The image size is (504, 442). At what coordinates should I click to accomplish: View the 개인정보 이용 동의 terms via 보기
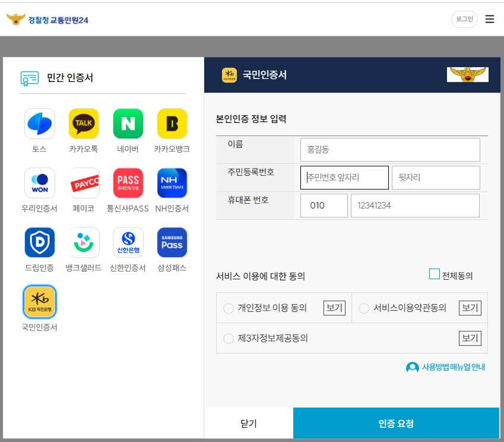coord(334,308)
